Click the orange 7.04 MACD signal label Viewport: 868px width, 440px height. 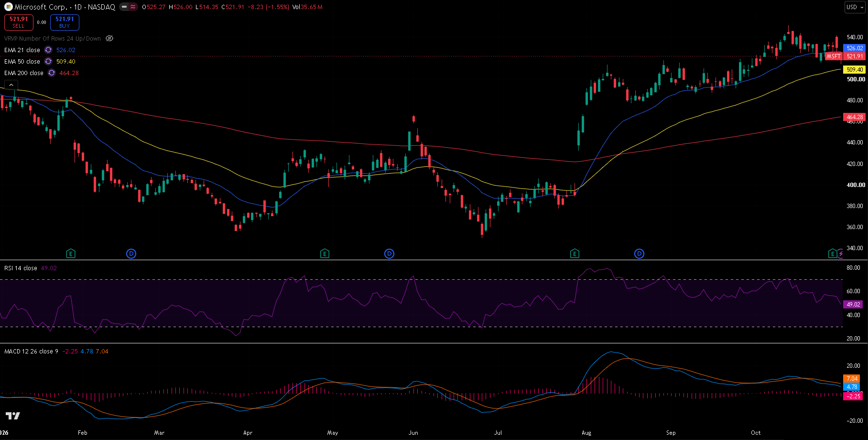(x=852, y=378)
